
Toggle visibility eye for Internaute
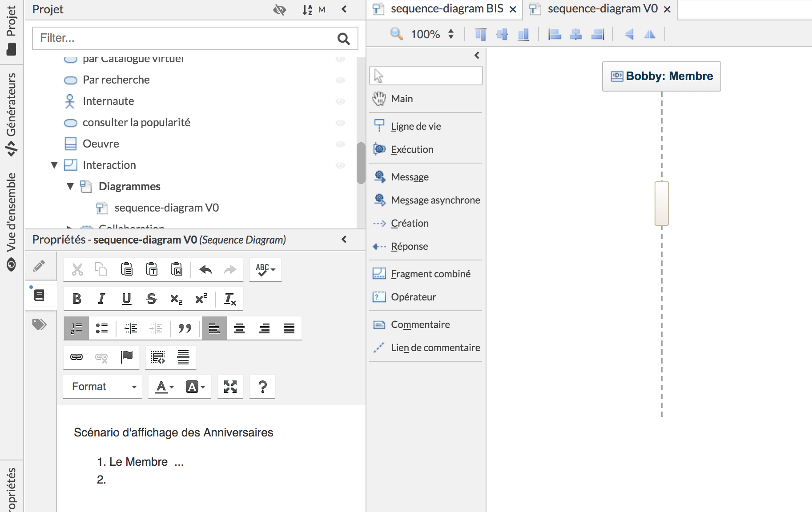pyautogui.click(x=340, y=101)
